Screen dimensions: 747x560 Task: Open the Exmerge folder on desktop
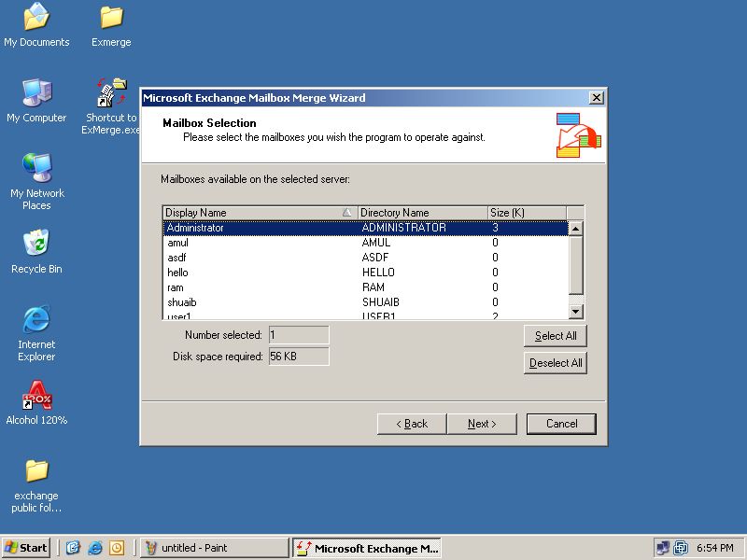coord(111,25)
